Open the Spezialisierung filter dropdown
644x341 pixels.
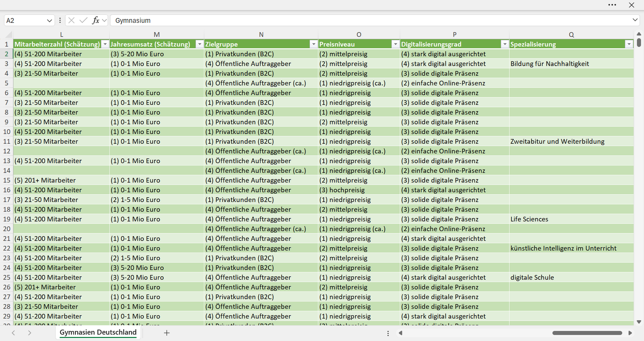[629, 44]
